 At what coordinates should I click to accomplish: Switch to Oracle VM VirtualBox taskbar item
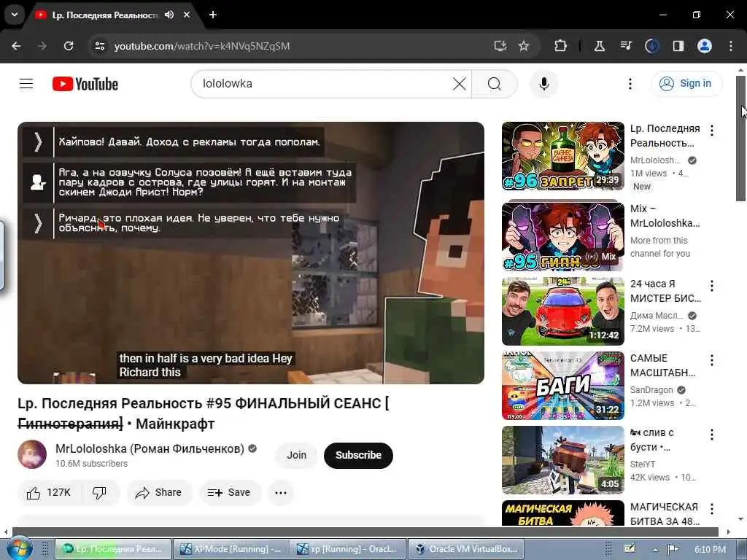click(465, 549)
